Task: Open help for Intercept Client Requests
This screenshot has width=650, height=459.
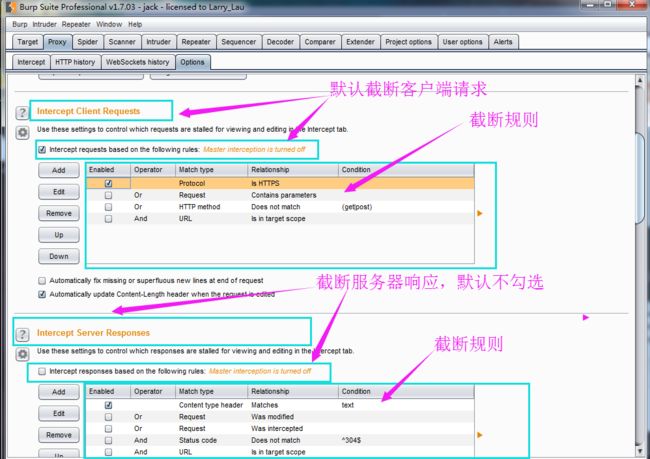Action: pyautogui.click(x=22, y=113)
